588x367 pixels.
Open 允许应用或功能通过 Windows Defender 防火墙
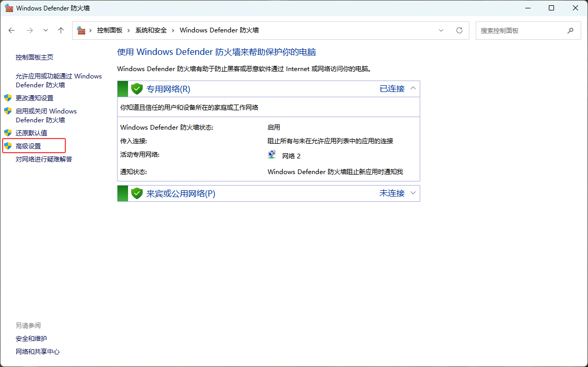point(59,81)
